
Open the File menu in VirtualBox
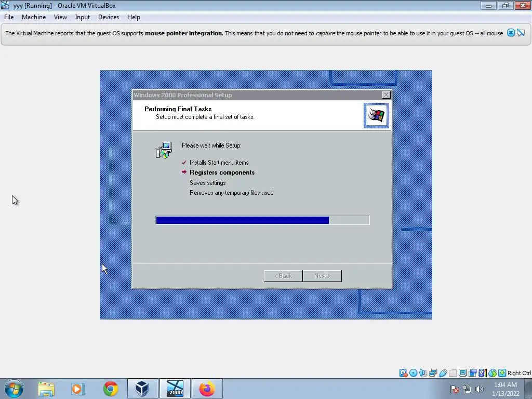[9, 17]
